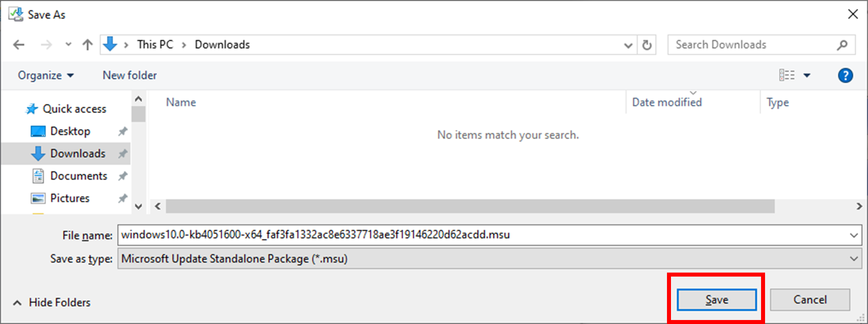Open the Organize menu
Screen dimensions: 868x324
click(x=45, y=75)
